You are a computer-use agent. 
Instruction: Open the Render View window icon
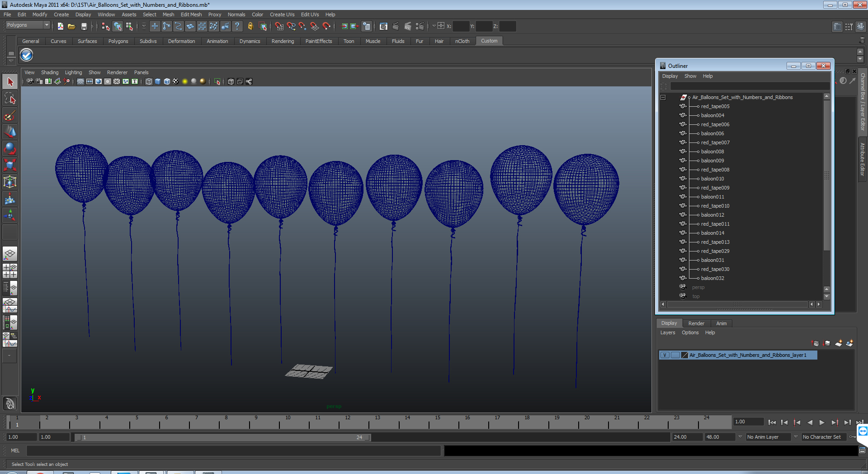pos(383,26)
